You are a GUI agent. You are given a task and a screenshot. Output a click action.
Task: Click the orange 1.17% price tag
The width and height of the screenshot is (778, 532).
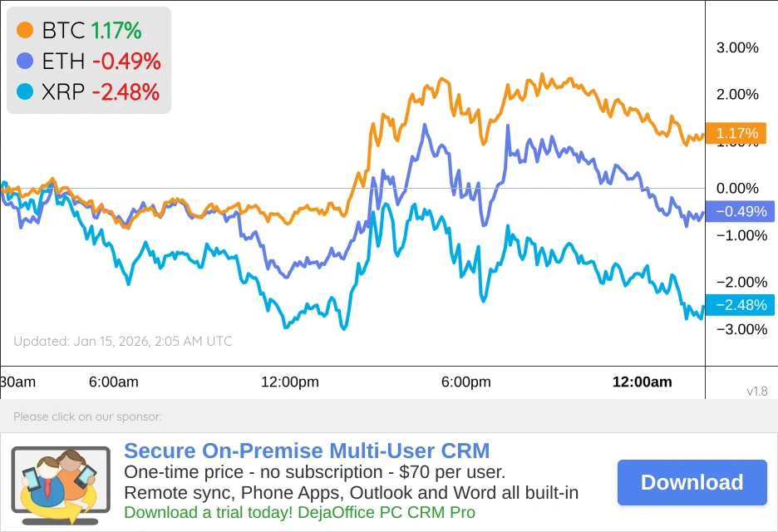736,133
